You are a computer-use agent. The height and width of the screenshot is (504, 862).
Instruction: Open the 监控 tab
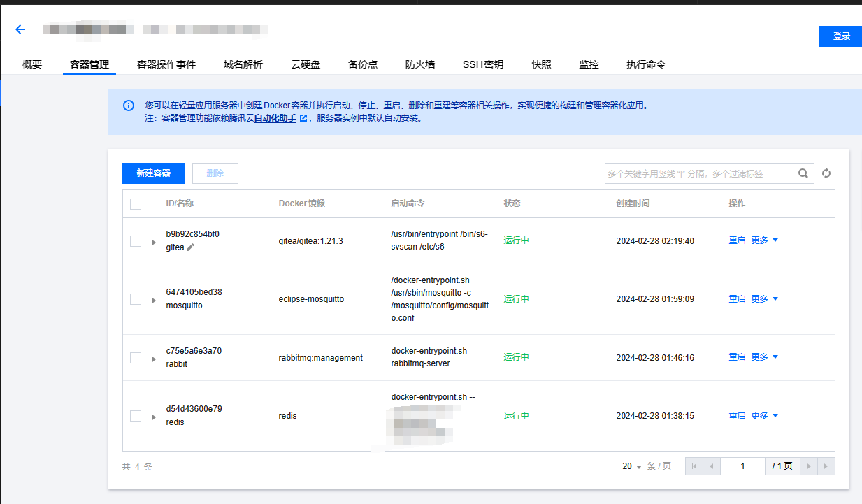pos(589,64)
